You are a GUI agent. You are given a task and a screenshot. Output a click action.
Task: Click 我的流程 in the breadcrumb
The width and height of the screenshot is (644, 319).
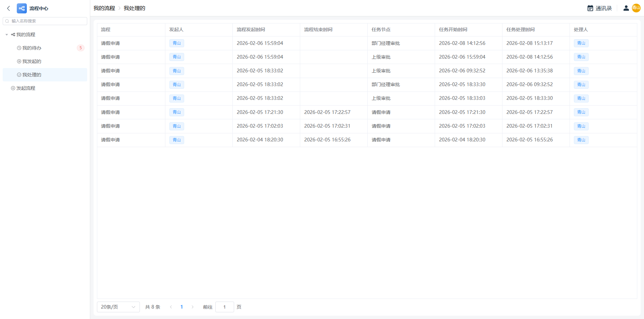(104, 8)
